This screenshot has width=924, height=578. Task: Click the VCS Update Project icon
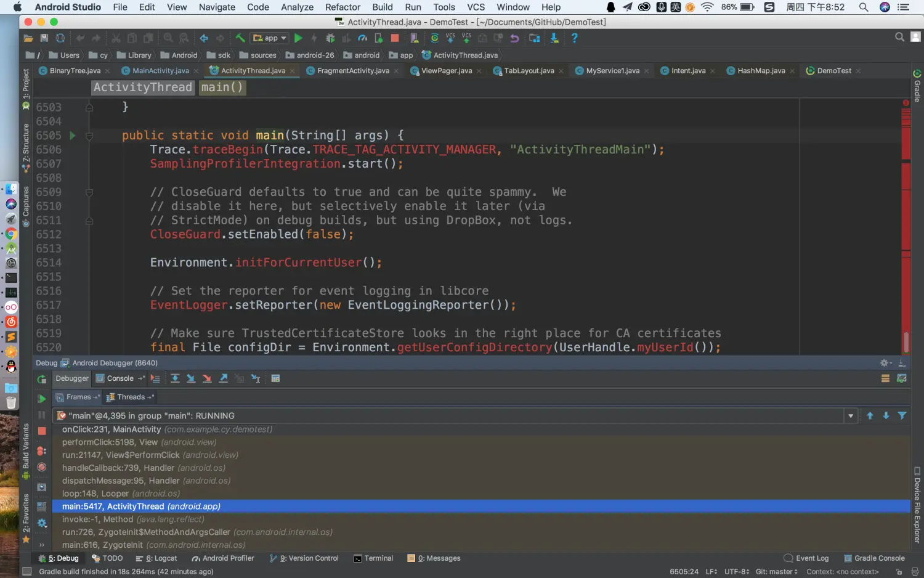coord(450,38)
